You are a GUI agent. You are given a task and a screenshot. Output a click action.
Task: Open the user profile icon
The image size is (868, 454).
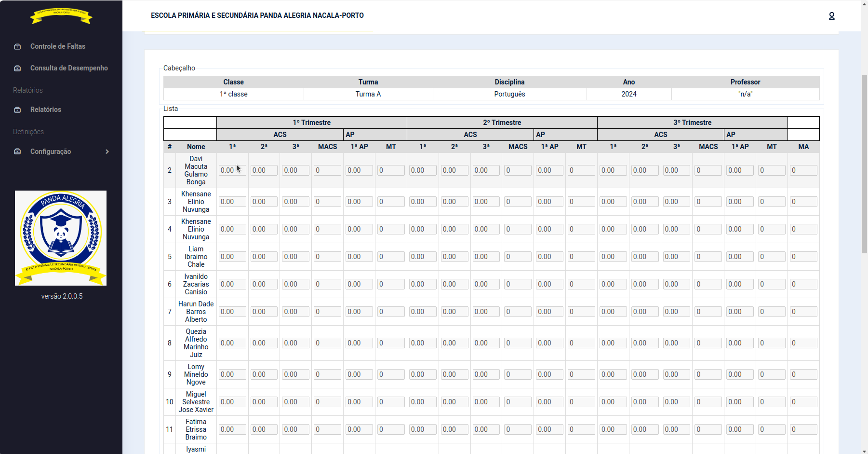tap(831, 16)
